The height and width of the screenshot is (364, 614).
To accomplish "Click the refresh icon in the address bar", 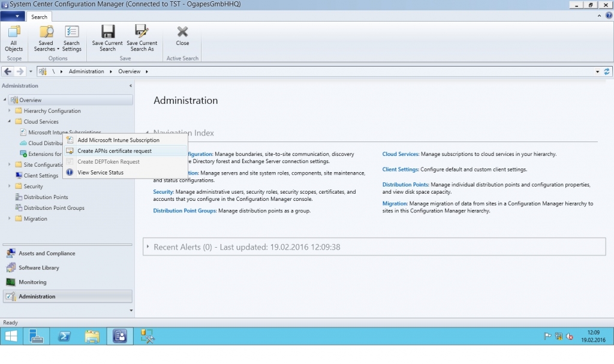I will 606,71.
